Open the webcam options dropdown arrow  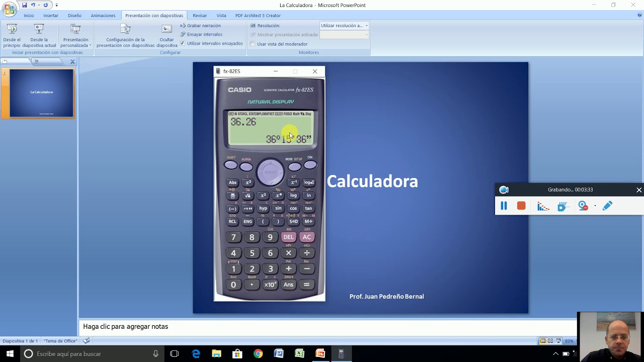pos(595,206)
